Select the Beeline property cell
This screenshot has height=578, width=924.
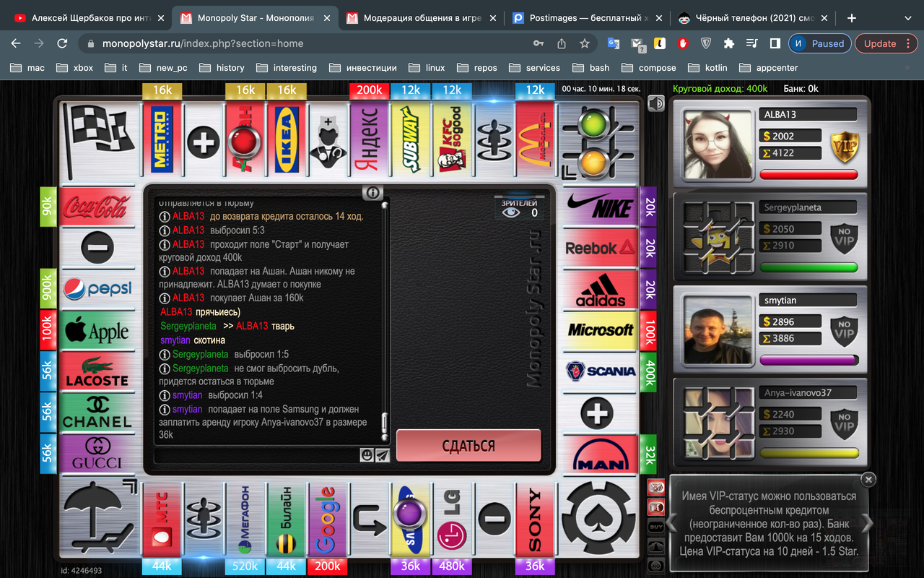[287, 520]
